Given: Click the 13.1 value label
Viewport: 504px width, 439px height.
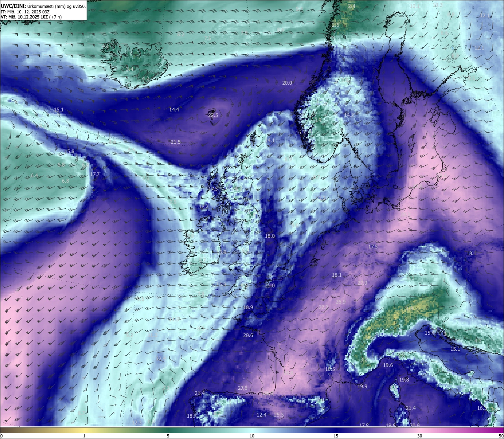Looking at the screenshot, I should (471, 253).
